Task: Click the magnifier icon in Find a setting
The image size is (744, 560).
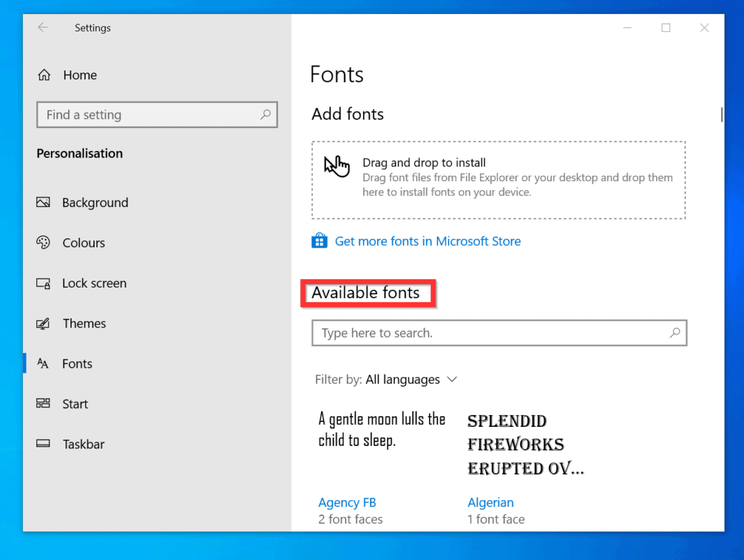Action: (x=265, y=114)
